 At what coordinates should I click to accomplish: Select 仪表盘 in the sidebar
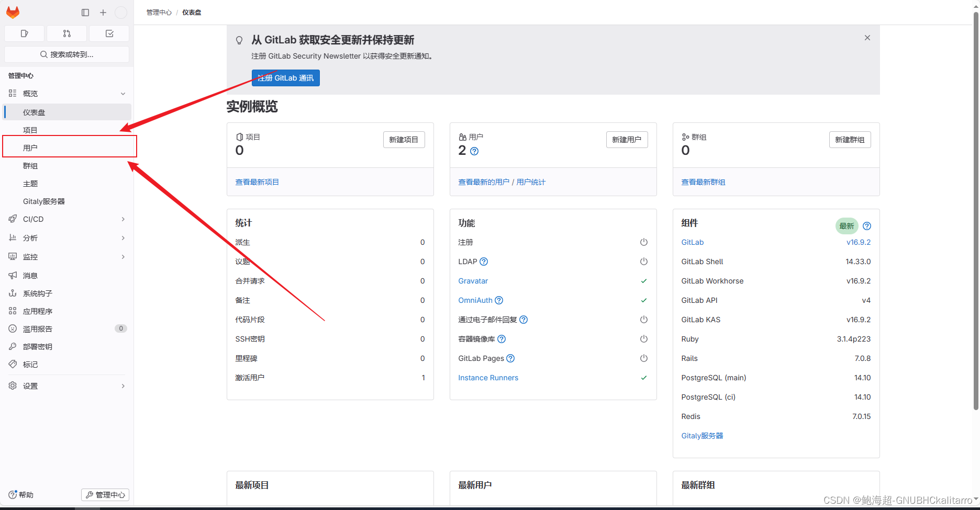click(67, 112)
